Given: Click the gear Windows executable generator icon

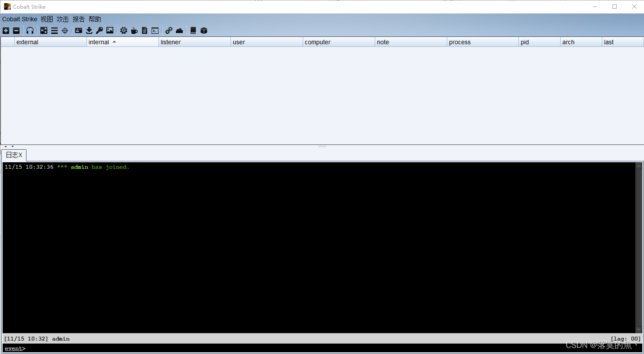Looking at the screenshot, I should (x=124, y=30).
